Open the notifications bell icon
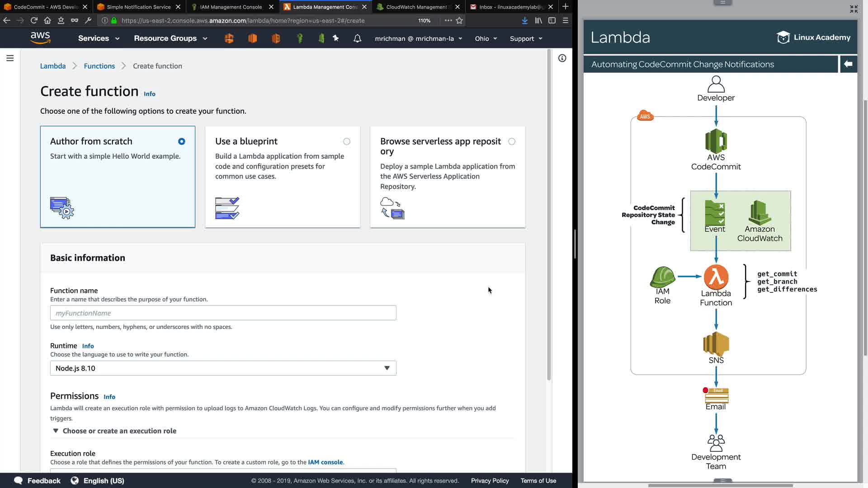Image resolution: width=868 pixels, height=488 pixels. (357, 38)
